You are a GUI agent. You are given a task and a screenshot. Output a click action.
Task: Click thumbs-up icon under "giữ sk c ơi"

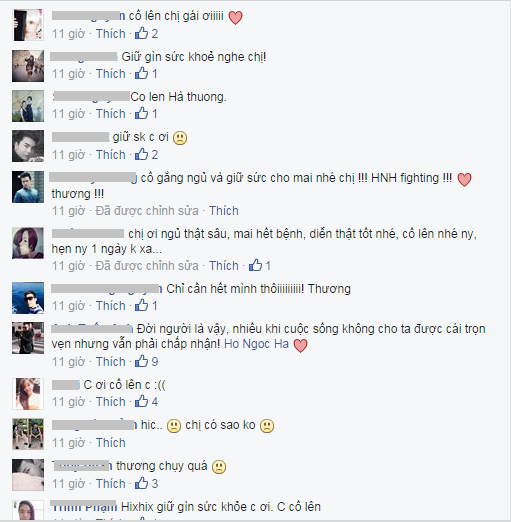141,154
